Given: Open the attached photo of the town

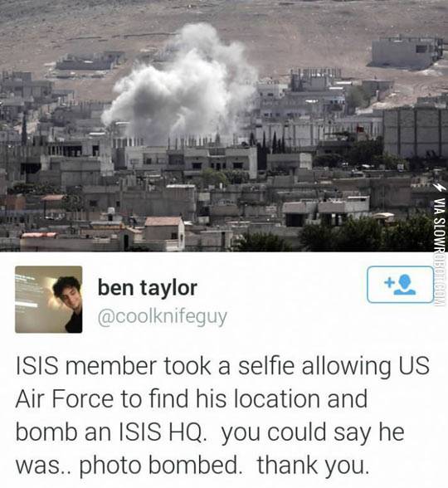Looking at the screenshot, I should point(224,126).
